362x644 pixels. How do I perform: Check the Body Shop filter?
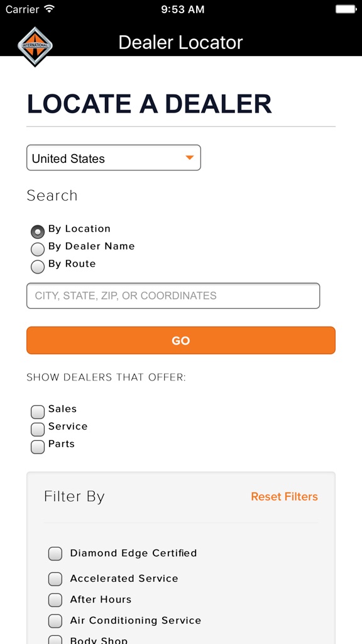(x=55, y=640)
